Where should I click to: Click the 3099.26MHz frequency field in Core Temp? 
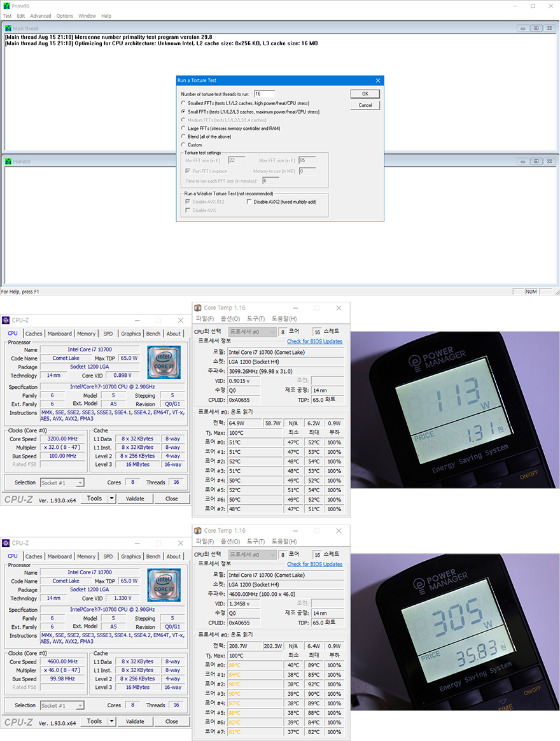tap(286, 371)
